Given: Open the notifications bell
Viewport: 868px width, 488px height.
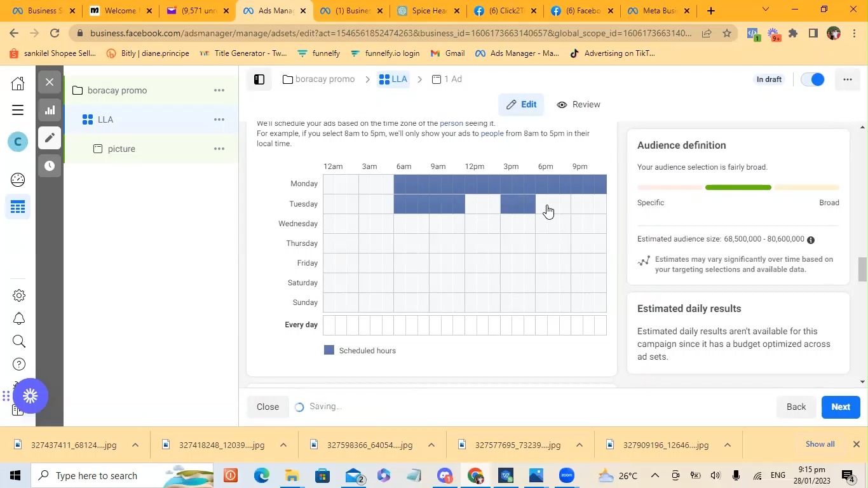Looking at the screenshot, I should pos(19,318).
